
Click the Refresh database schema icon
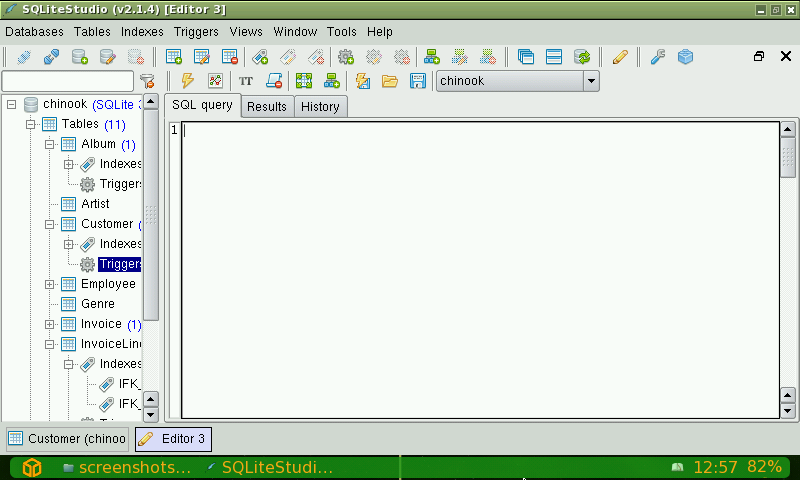coord(582,57)
